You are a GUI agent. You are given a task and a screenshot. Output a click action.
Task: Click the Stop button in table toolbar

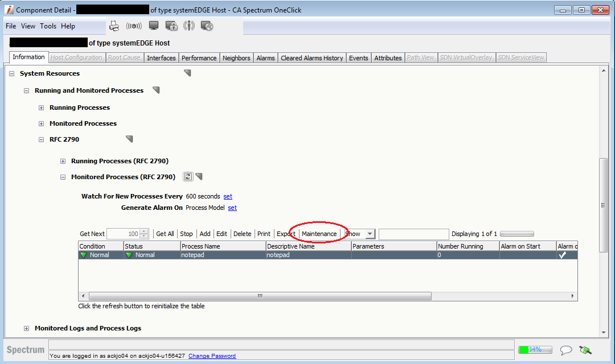pos(186,234)
